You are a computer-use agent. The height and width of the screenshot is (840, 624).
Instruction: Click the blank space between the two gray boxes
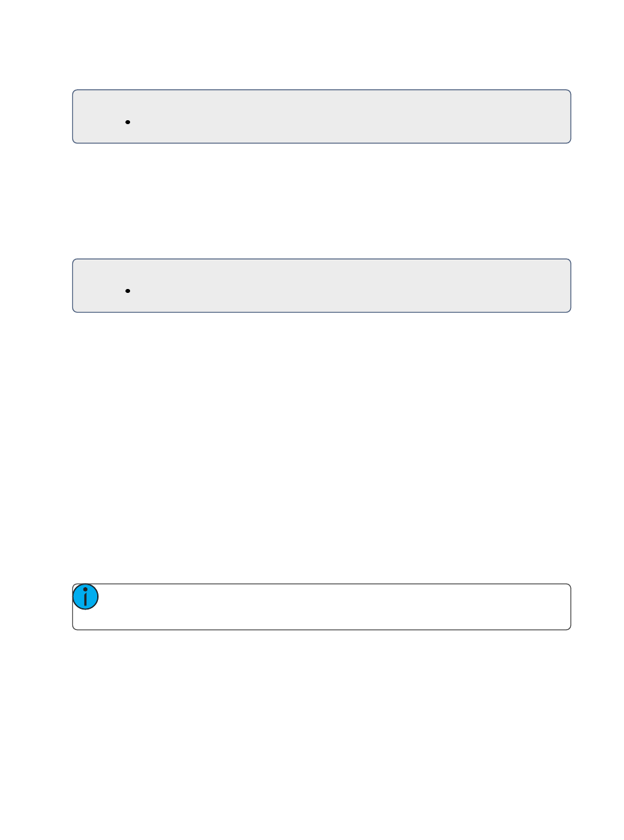322,200
